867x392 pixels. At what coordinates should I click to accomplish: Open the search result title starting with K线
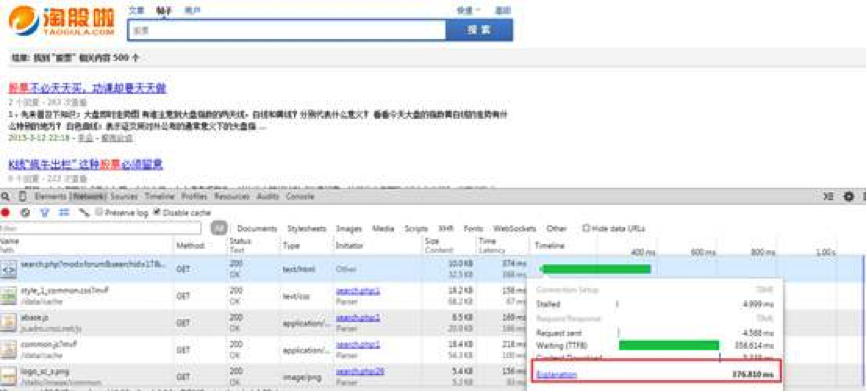(x=86, y=164)
